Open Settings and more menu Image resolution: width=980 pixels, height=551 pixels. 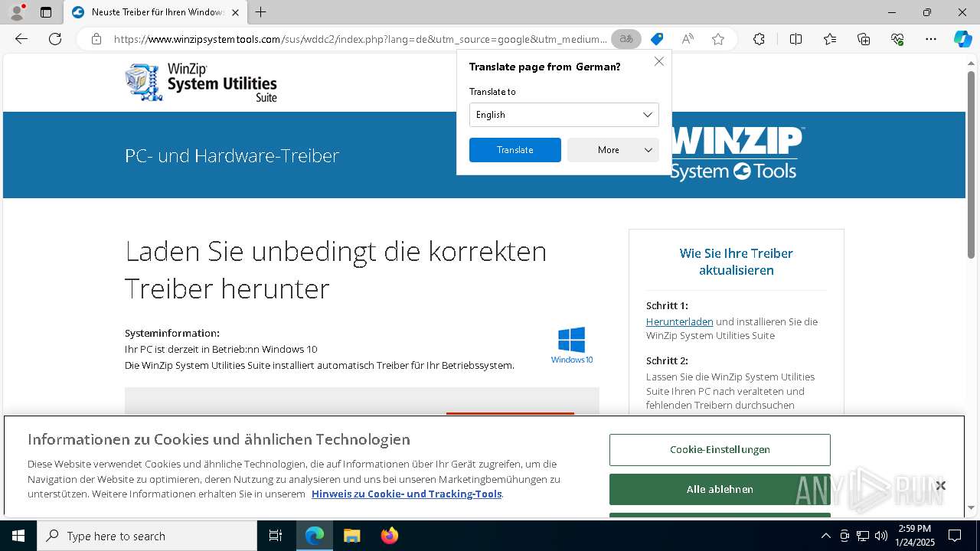point(931,39)
